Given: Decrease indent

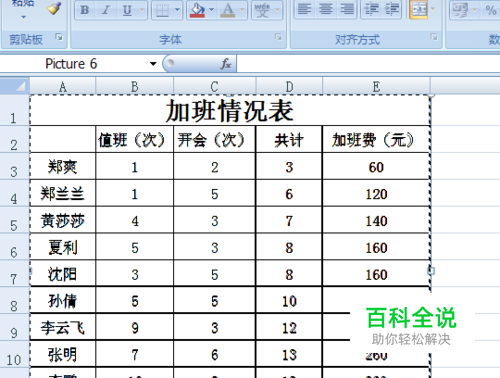Looking at the screenshot, I should (371, 9).
